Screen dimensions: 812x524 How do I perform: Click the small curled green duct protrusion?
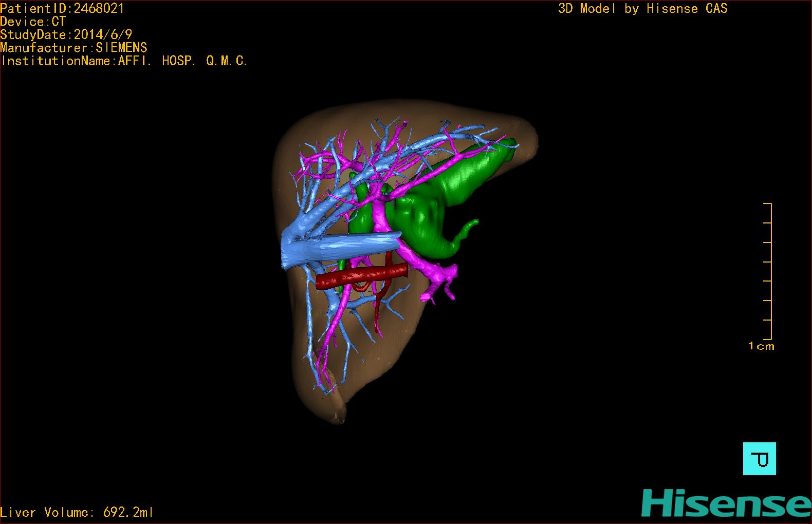point(468,227)
